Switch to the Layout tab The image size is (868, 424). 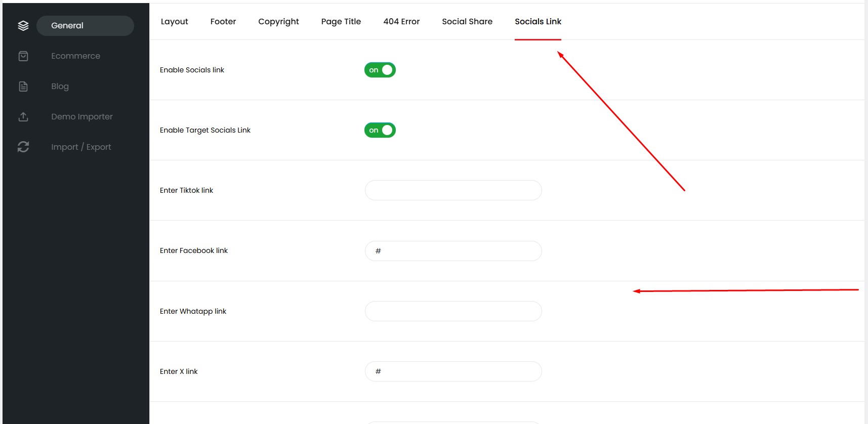click(174, 22)
